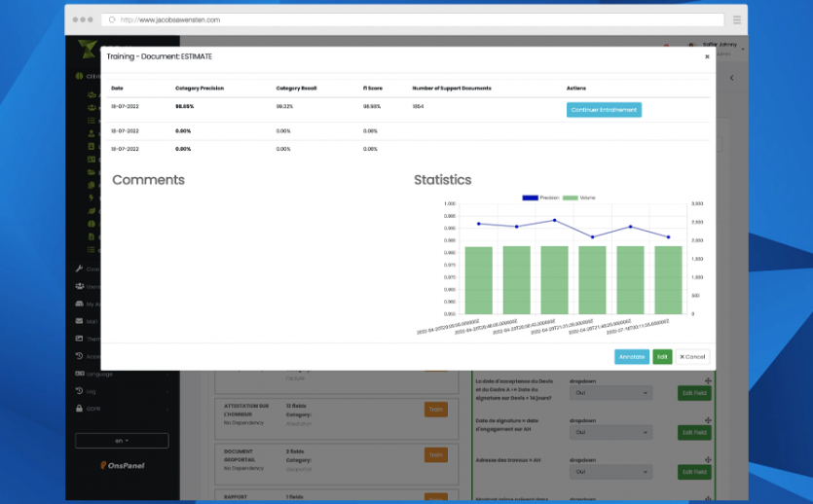Toggle the blue Precision legend swatch
813x504 pixels.
tap(530, 198)
